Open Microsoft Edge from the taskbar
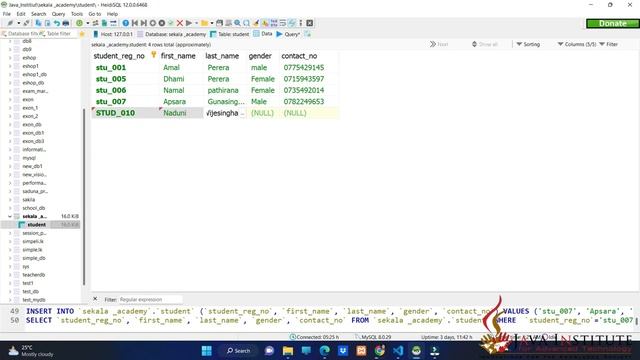The width and height of the screenshot is (640, 360). tap(324, 351)
